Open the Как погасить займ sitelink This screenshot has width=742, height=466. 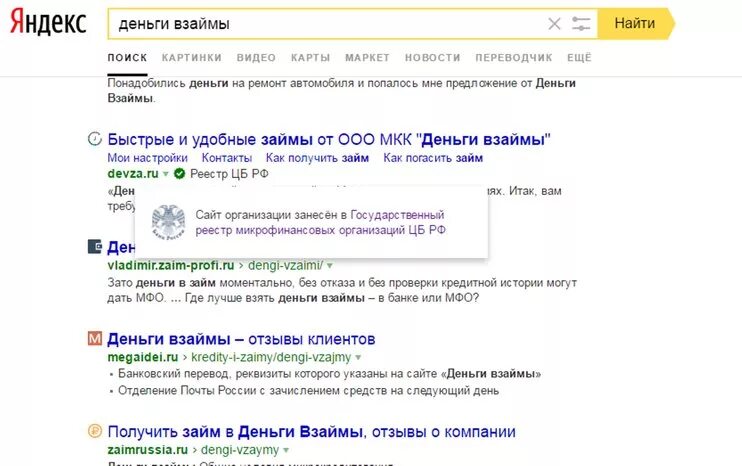tap(433, 158)
